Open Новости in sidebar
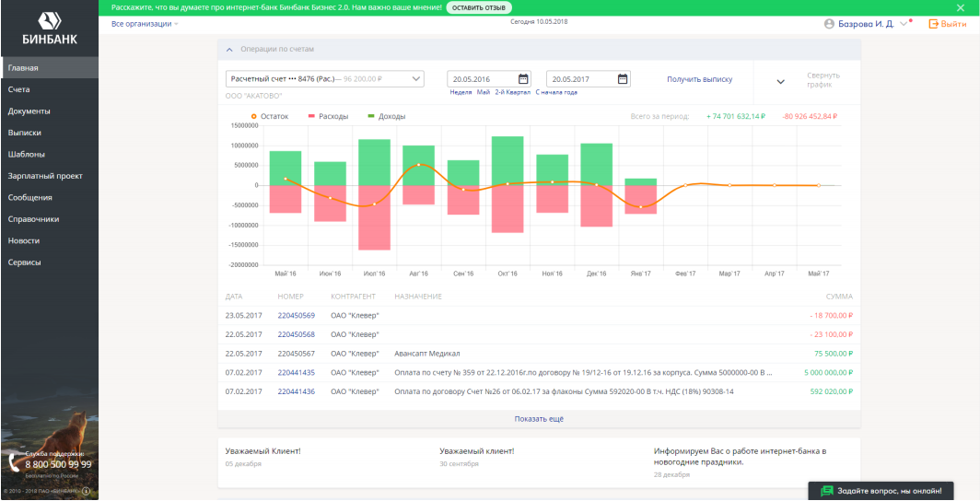The width and height of the screenshot is (980, 501). tap(50, 240)
